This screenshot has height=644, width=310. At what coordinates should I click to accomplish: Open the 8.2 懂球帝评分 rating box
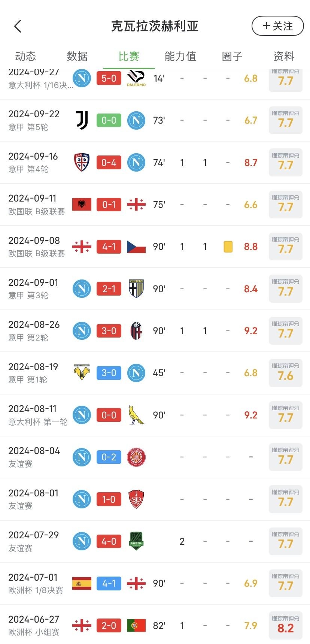(x=285, y=625)
